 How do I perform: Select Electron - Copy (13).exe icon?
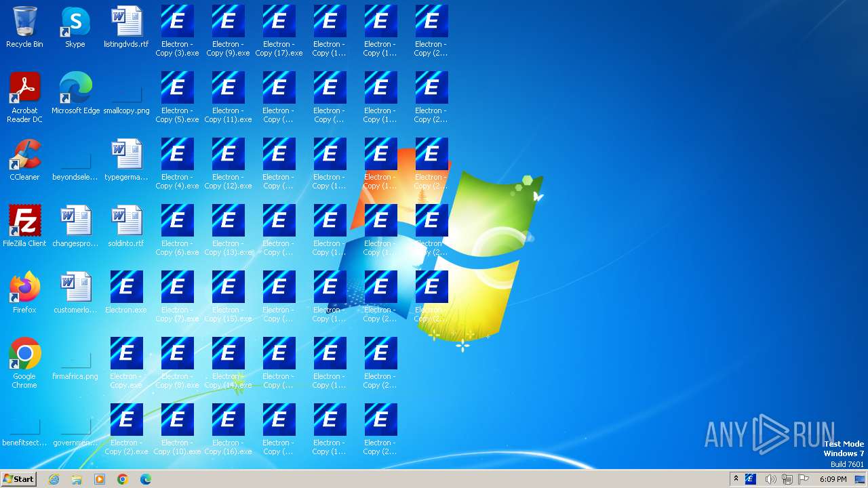click(x=228, y=230)
